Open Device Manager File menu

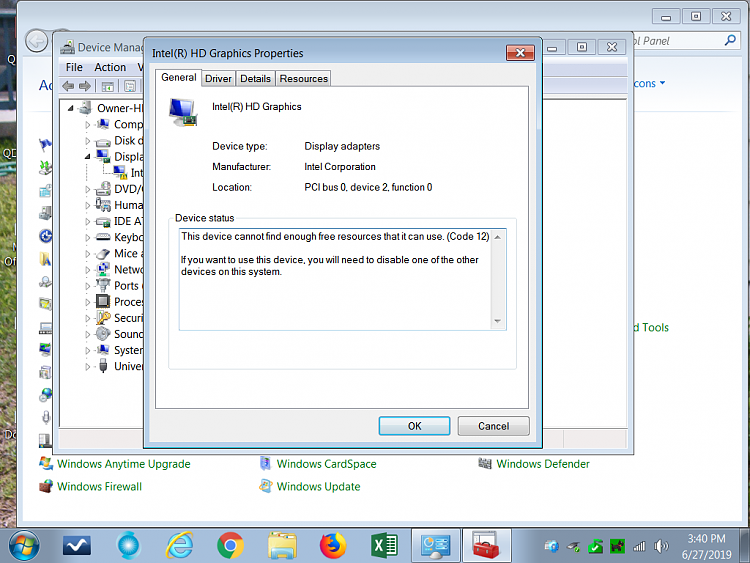(x=74, y=67)
